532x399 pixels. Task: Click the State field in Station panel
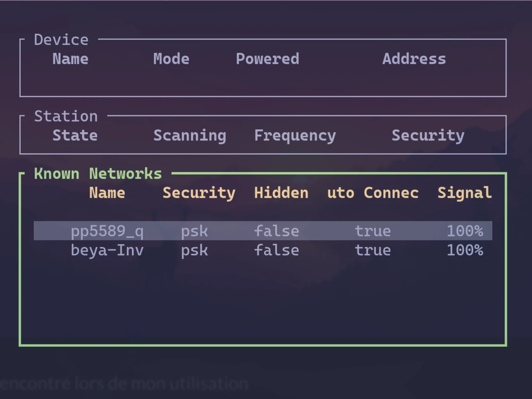click(75, 135)
